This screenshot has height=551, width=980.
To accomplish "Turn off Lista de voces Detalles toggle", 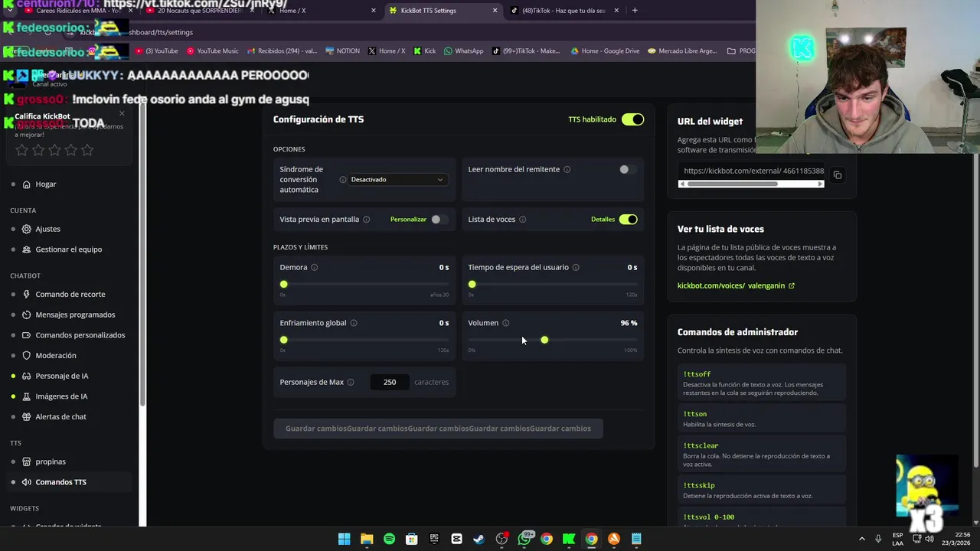I will (628, 220).
